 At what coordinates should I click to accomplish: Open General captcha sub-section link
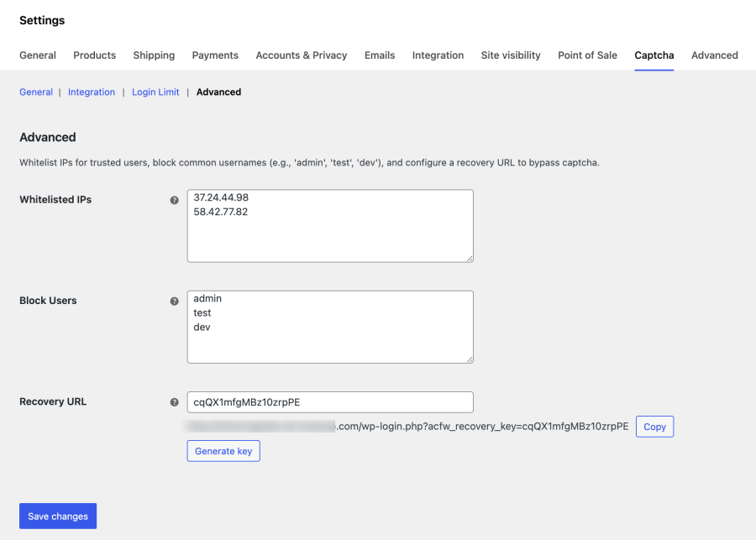pyautogui.click(x=36, y=92)
